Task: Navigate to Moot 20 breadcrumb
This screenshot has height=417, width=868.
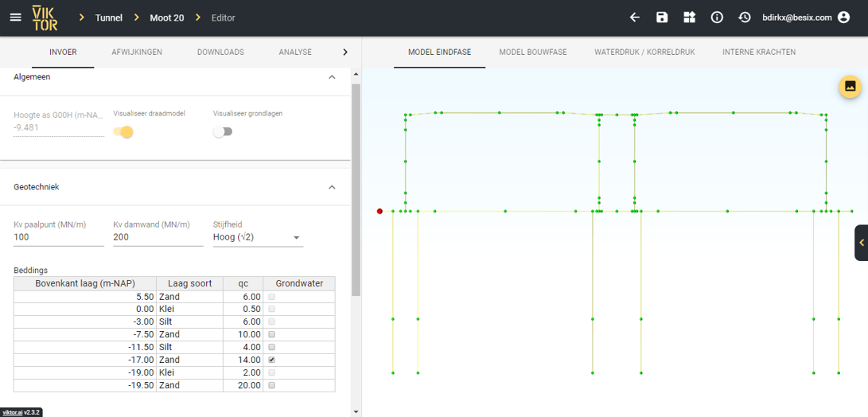Action: tap(166, 18)
